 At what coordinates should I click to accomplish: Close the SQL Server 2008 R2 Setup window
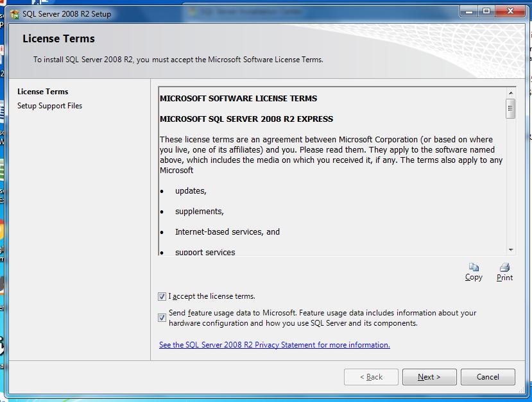click(x=511, y=12)
